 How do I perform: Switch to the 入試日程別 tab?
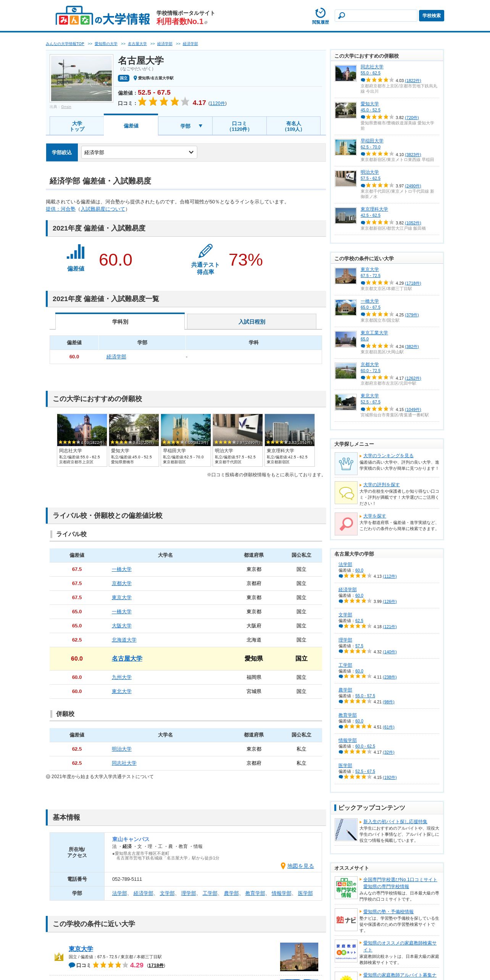click(251, 322)
